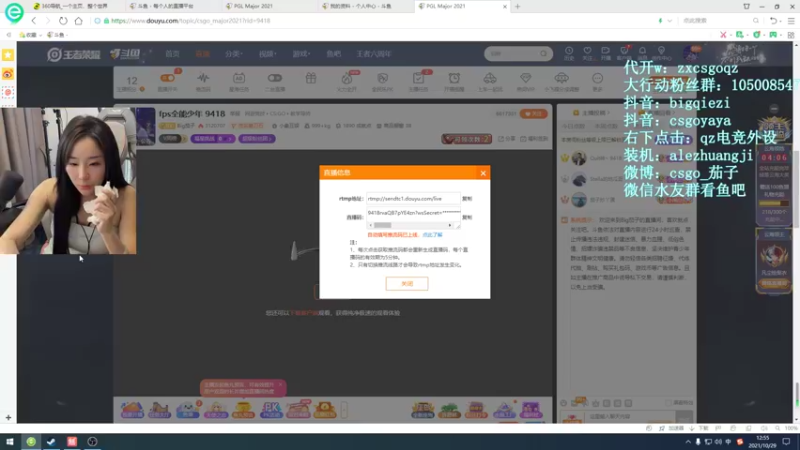Screen dimensions: 800x450
Task: Open the blue learn-more link in dialog
Action: [432, 235]
